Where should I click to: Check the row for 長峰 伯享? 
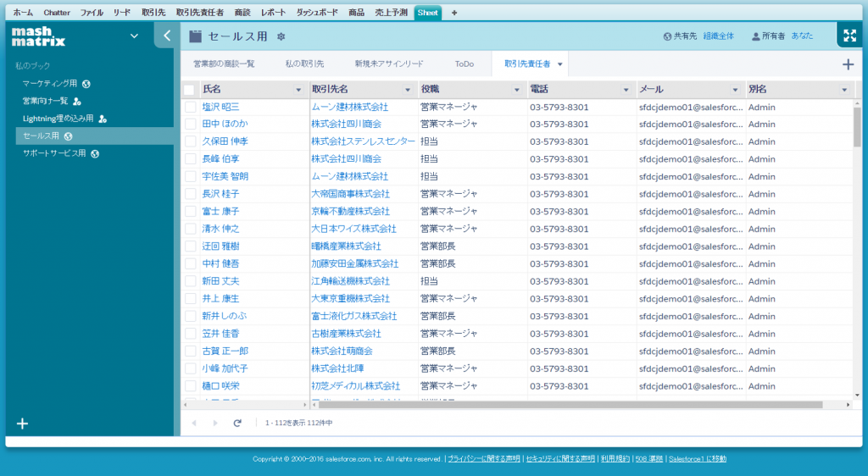(191, 159)
